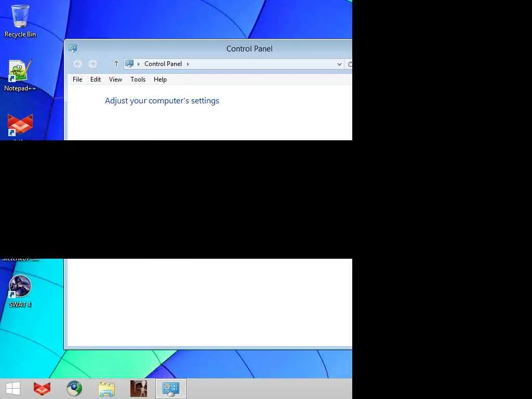Open the Help menu
This screenshot has height=399, width=532.
160,79
